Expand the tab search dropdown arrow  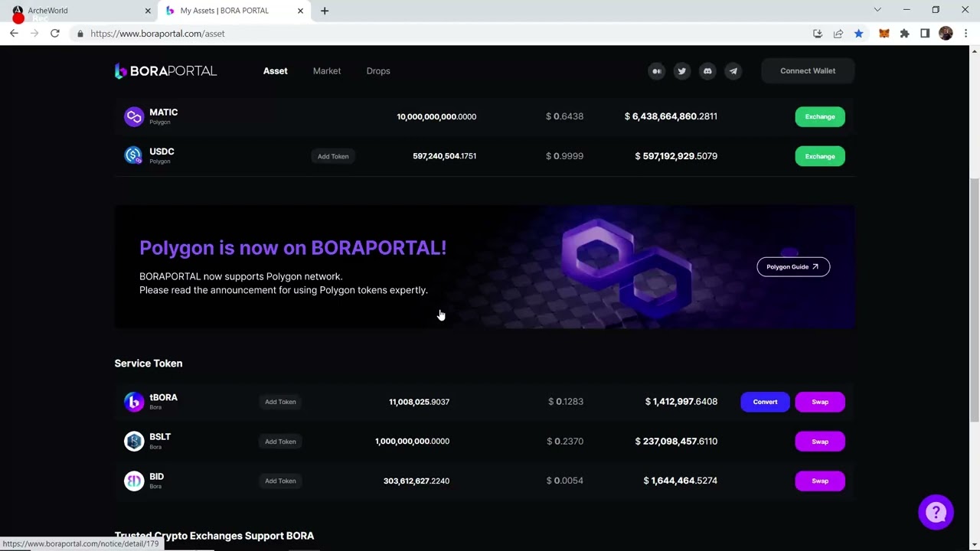877,10
